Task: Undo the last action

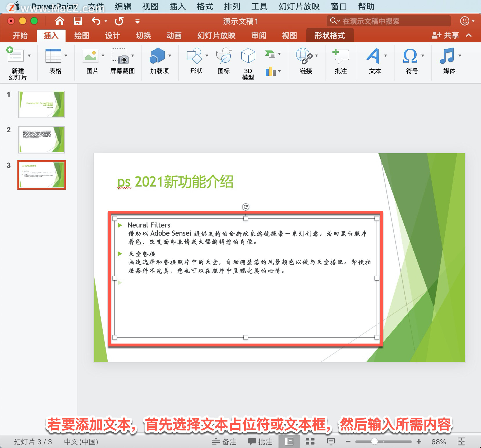Action: 96,21
